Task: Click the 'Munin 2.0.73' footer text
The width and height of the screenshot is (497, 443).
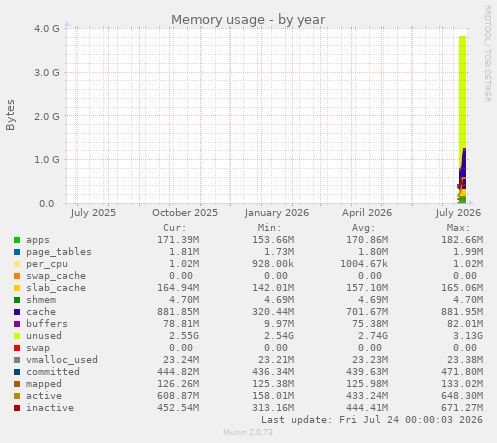Action: click(248, 432)
